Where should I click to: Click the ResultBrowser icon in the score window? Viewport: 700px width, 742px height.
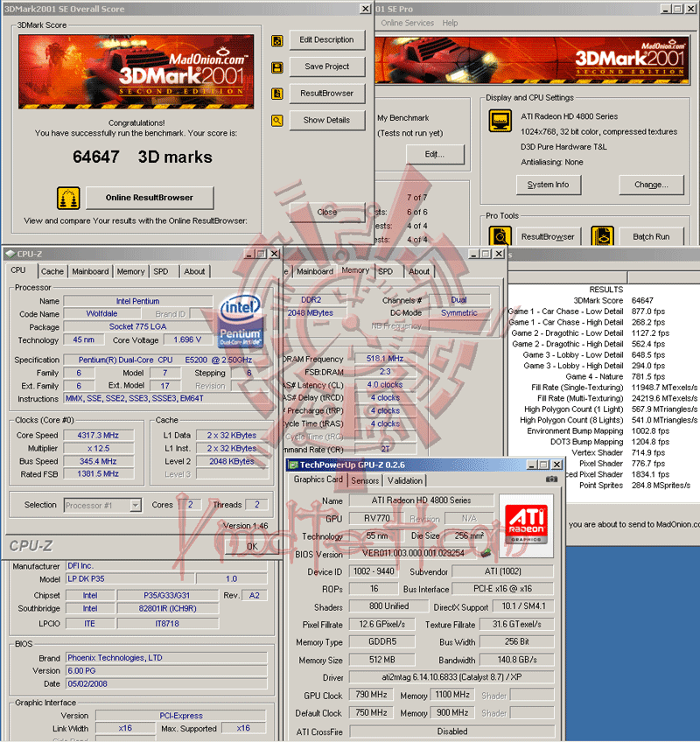(276, 94)
